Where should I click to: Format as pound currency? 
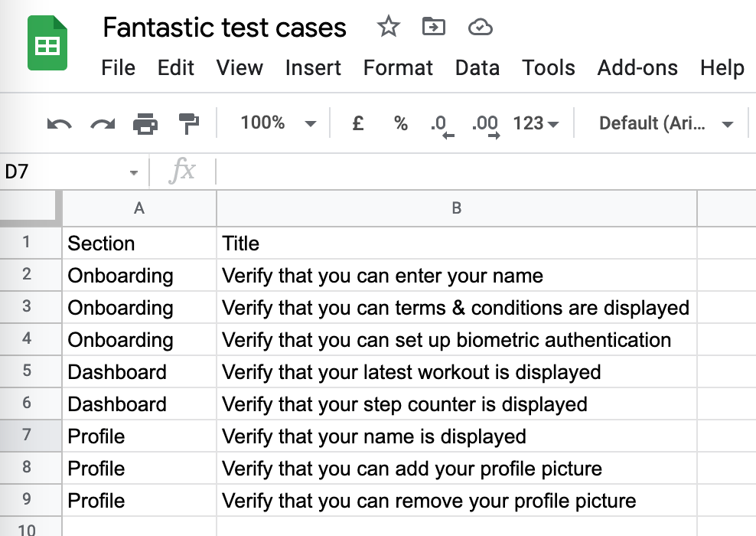357,123
